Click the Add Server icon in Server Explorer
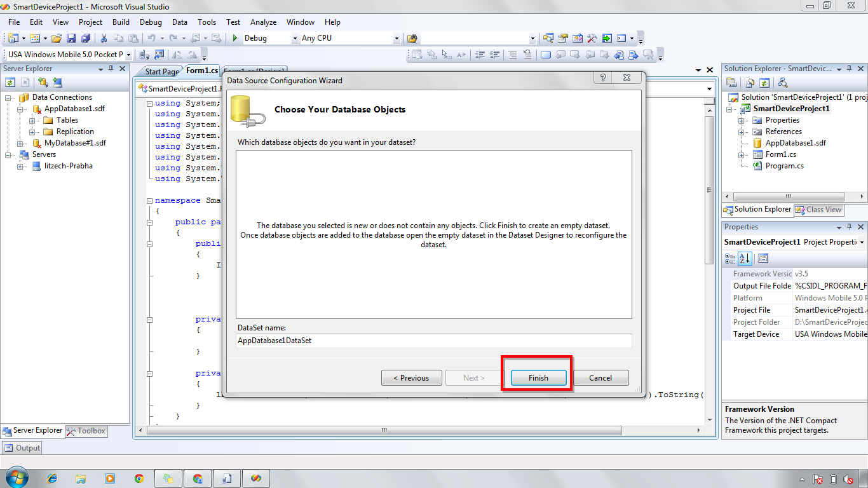This screenshot has height=488, width=868. point(57,83)
